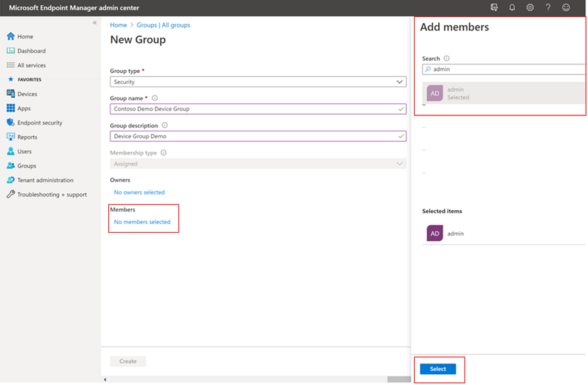Click the No members selected link
This screenshot has height=385, width=588.
142,222
